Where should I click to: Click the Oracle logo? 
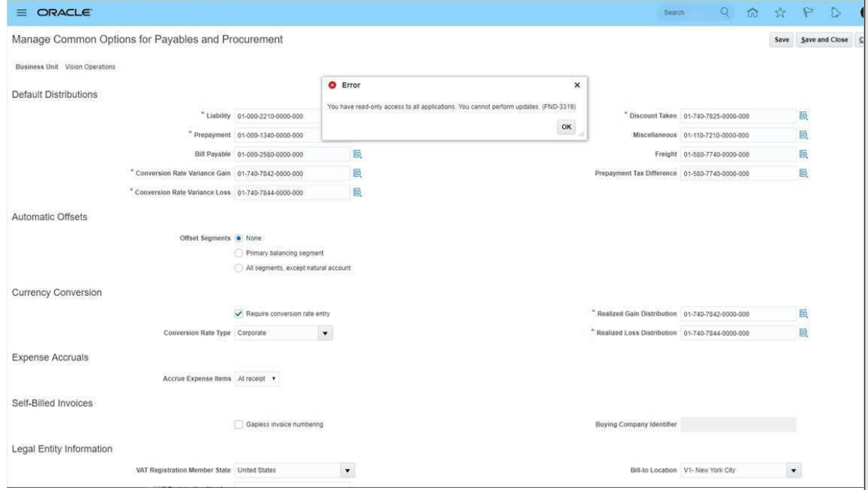(64, 12)
